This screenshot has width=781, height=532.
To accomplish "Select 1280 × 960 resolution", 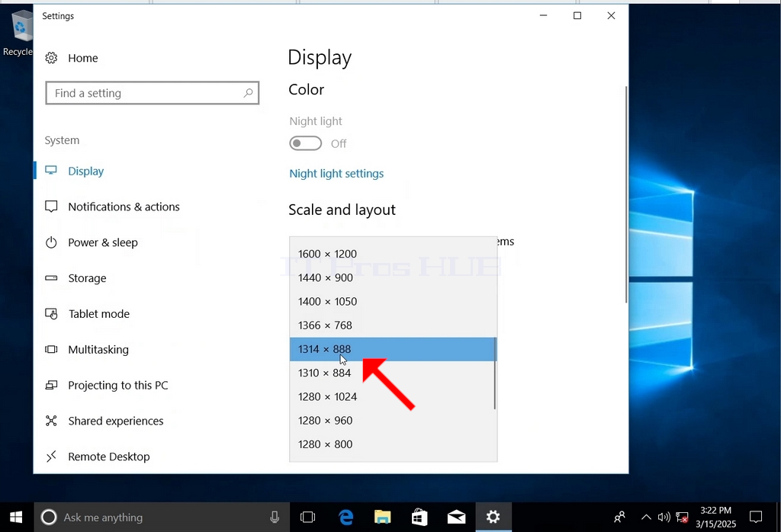I will (x=393, y=421).
